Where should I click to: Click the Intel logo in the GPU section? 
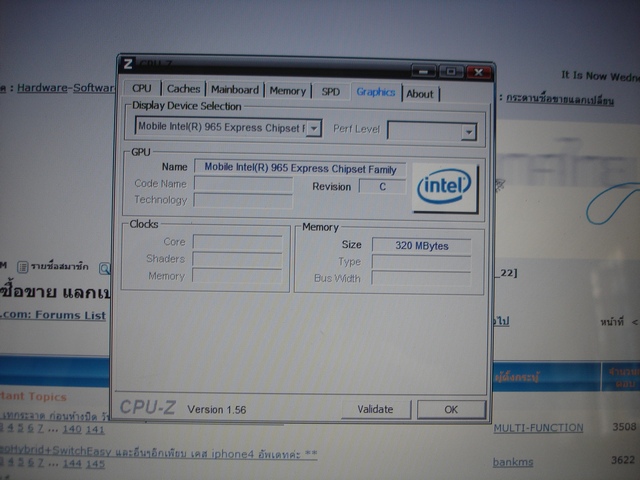tap(445, 186)
